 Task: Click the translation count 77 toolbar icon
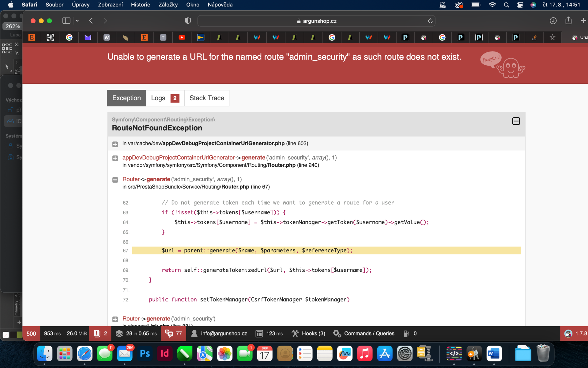[x=174, y=333]
